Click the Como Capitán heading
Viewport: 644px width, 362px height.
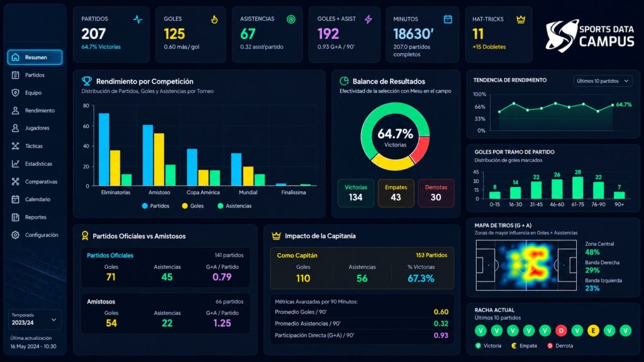[x=297, y=255]
